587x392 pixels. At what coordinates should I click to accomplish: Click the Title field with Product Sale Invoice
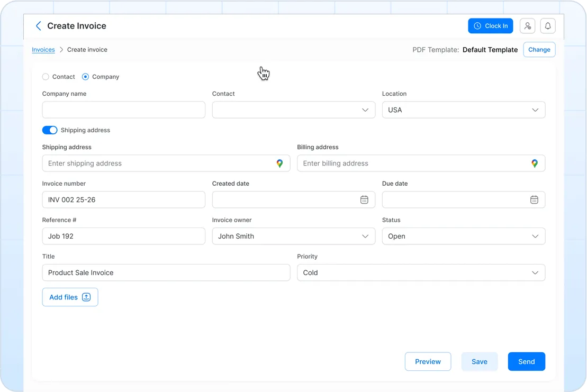pos(166,272)
